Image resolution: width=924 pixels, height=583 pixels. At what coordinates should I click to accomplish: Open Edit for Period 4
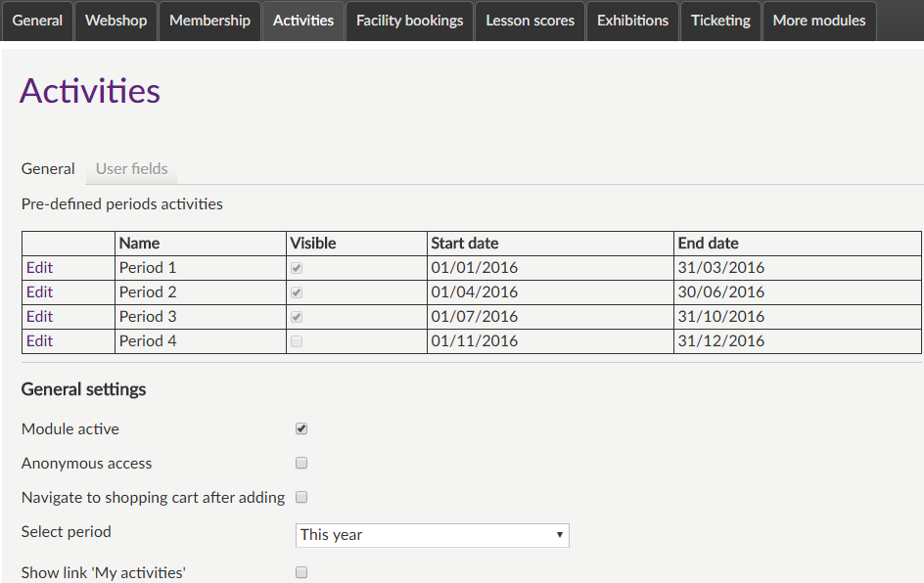click(39, 341)
